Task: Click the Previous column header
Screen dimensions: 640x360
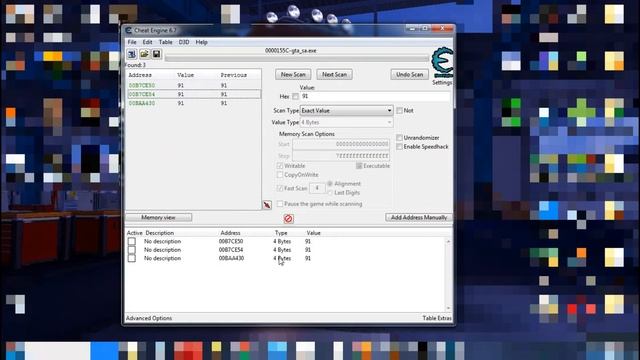Action: click(x=233, y=75)
